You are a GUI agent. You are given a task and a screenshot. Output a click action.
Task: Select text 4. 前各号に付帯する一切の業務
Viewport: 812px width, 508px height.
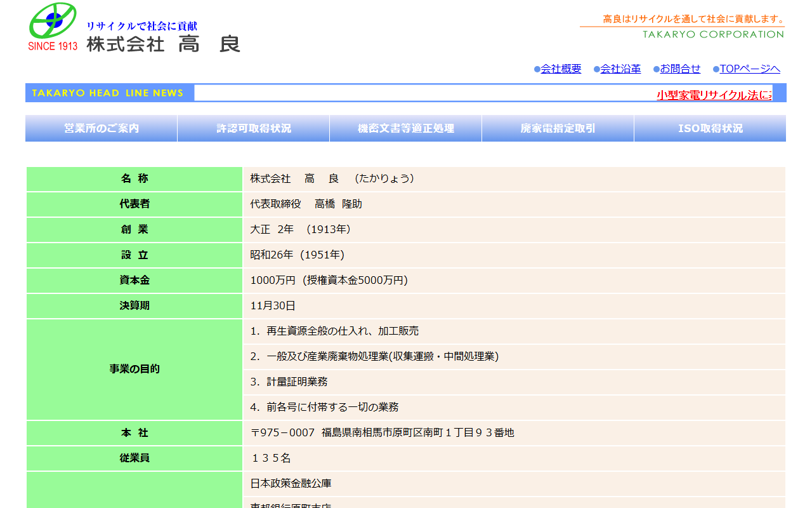click(324, 407)
